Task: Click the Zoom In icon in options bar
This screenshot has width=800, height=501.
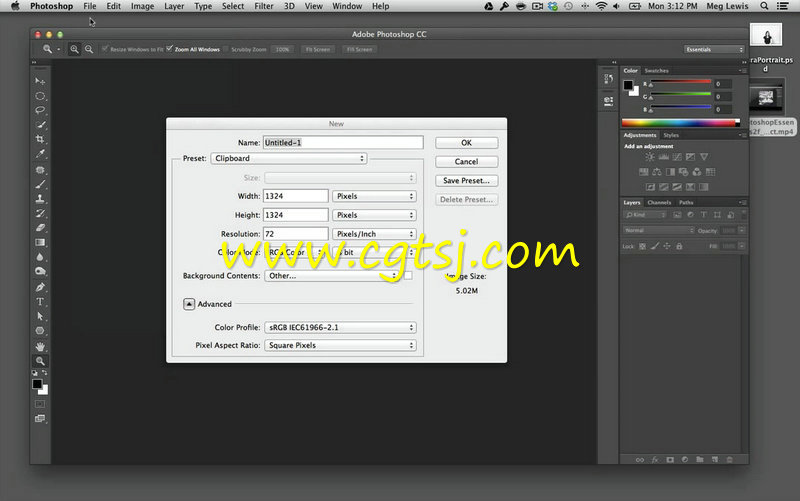Action: point(74,49)
